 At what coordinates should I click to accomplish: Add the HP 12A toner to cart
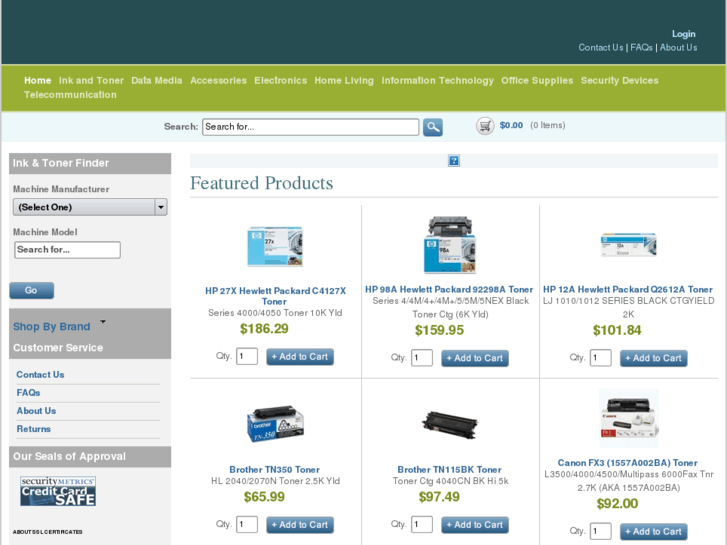click(x=654, y=358)
